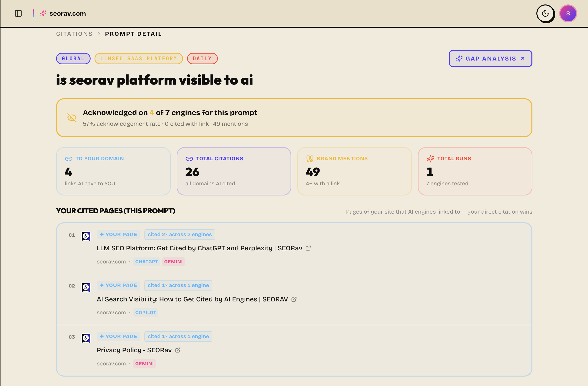Click the 7 engines tested text

pyautogui.click(x=447, y=184)
